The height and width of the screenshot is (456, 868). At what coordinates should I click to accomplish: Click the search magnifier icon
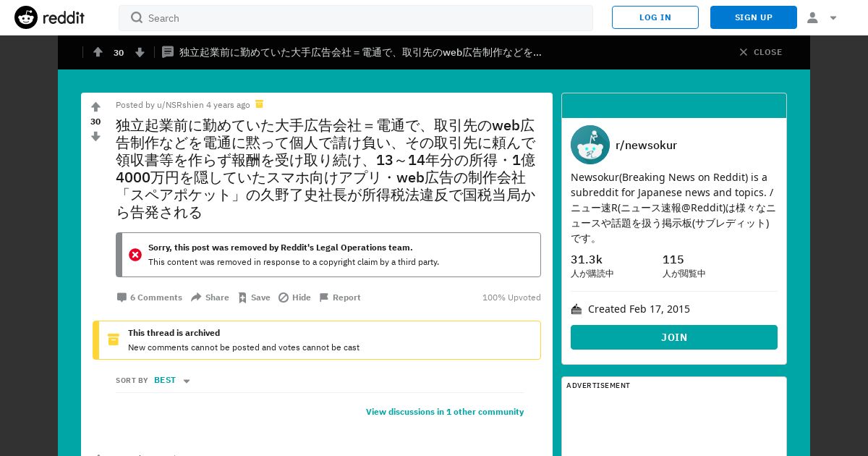(x=137, y=17)
